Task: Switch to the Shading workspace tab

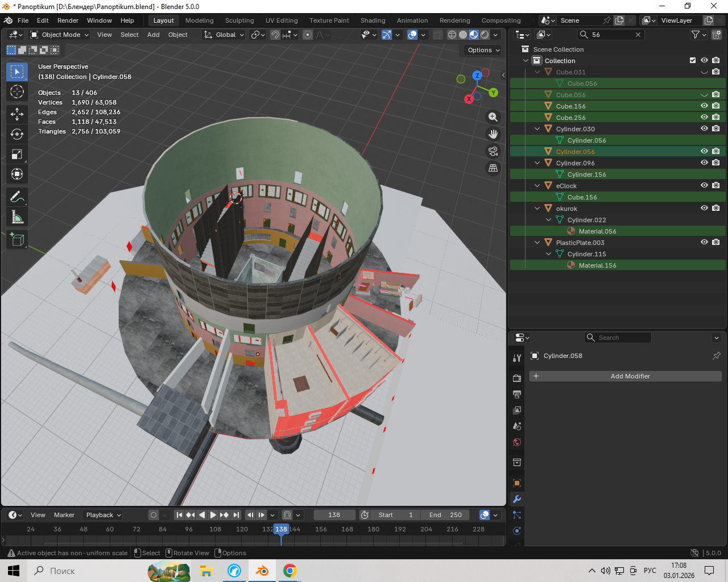Action: pos(373,20)
